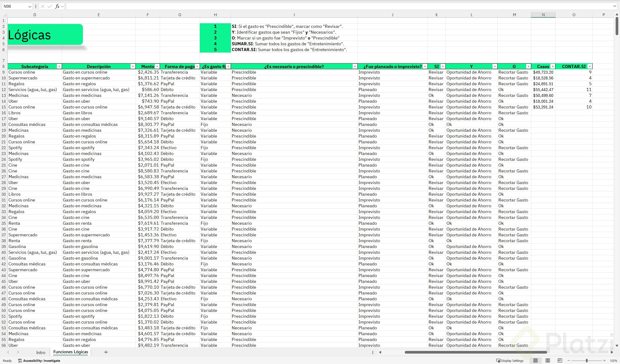Click the Enter checkmark in formula bar

click(x=50, y=6)
